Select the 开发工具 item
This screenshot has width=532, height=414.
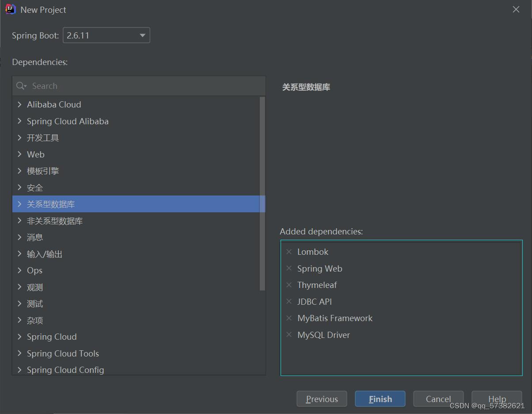coord(136,138)
